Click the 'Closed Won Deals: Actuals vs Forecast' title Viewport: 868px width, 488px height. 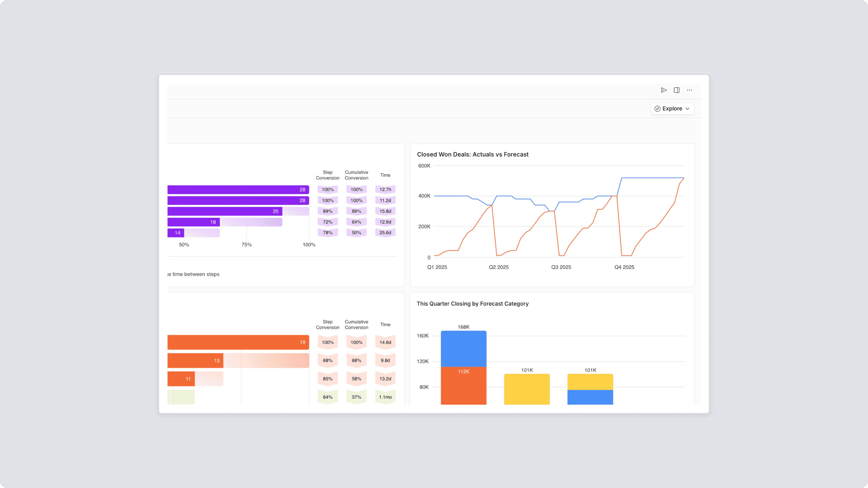click(x=472, y=154)
